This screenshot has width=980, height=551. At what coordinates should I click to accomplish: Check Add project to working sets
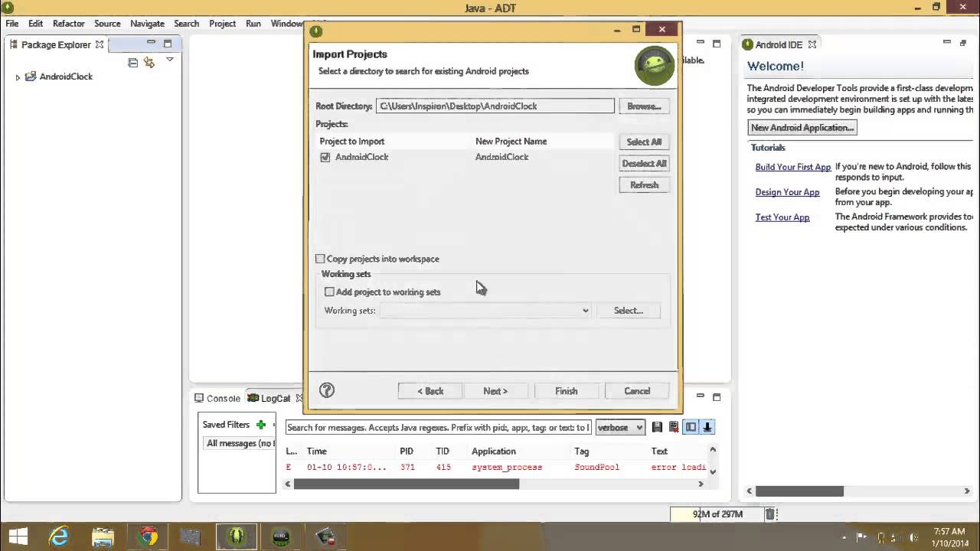pyautogui.click(x=329, y=292)
